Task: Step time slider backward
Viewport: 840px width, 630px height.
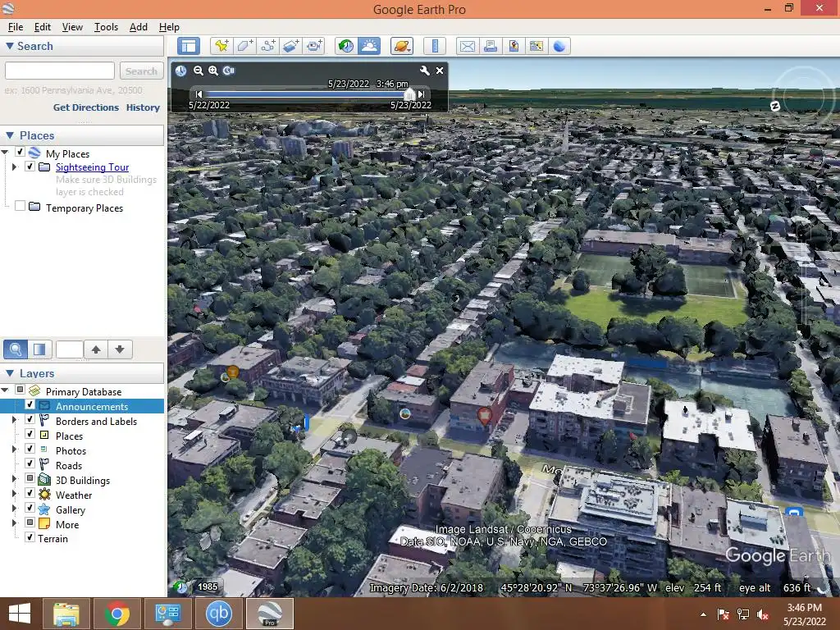Action: pyautogui.click(x=199, y=94)
